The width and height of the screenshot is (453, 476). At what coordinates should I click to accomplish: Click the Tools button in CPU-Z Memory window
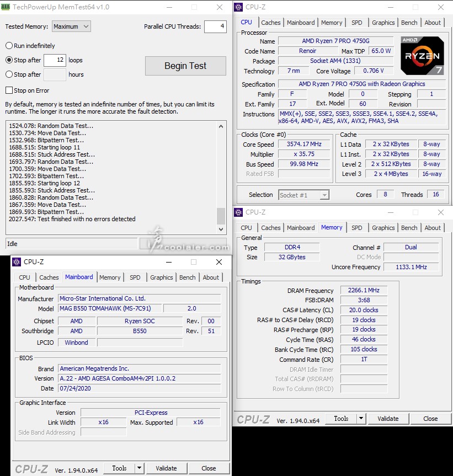click(342, 419)
